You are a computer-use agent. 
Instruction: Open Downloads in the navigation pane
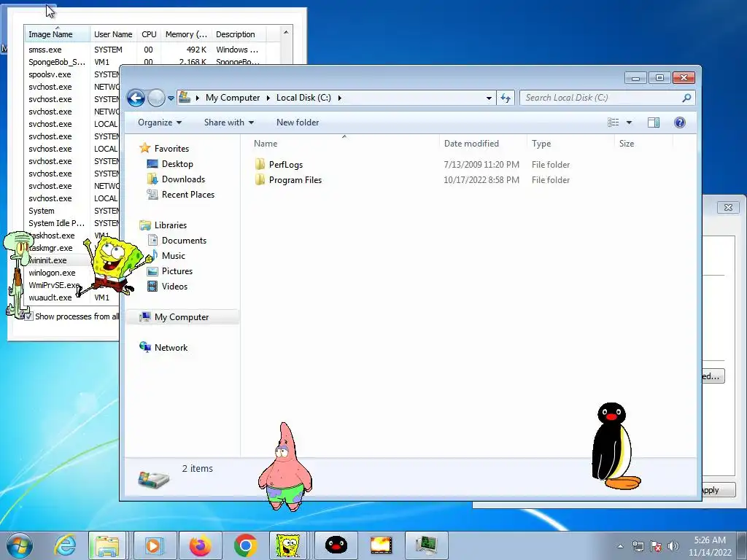click(183, 179)
